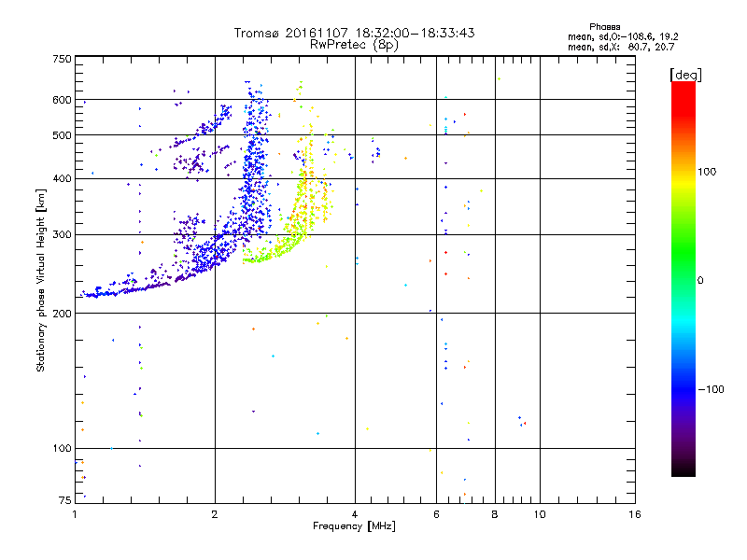Click the 10 tick label on frequency axis
747x560 pixels.
540,514
